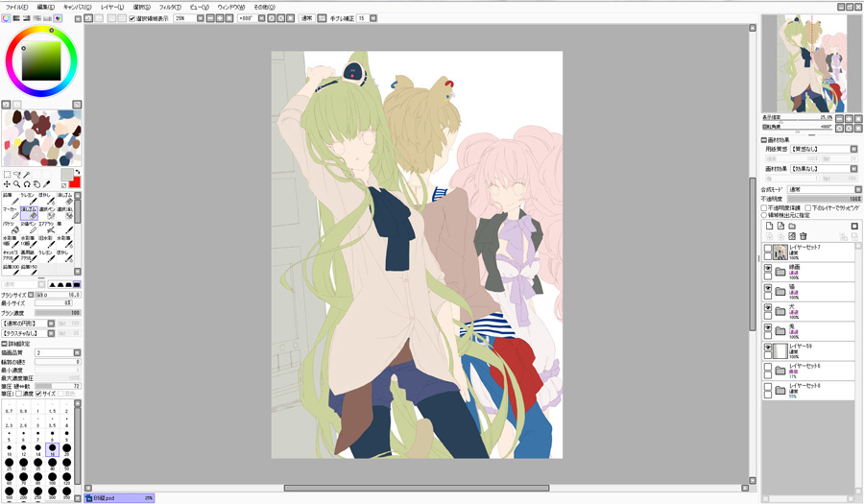The width and height of the screenshot is (864, 504).
Task: Choose the 鉛筆 pencil brush
Action: click(11, 199)
